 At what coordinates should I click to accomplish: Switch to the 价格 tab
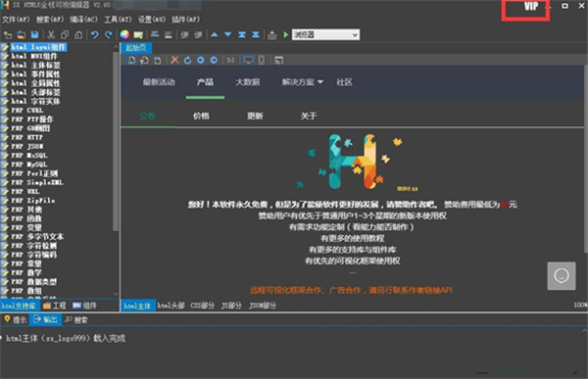tap(201, 116)
